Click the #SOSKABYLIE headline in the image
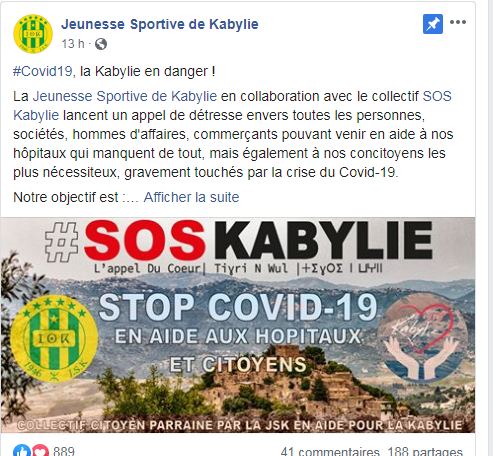 click(239, 241)
